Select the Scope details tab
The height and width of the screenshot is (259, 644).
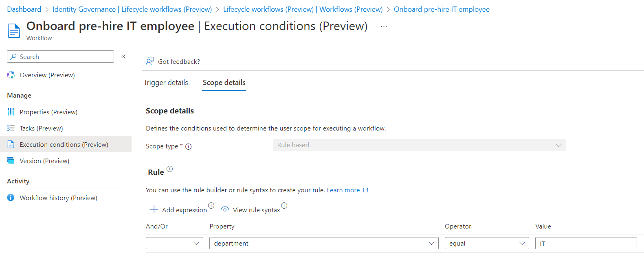click(x=224, y=83)
